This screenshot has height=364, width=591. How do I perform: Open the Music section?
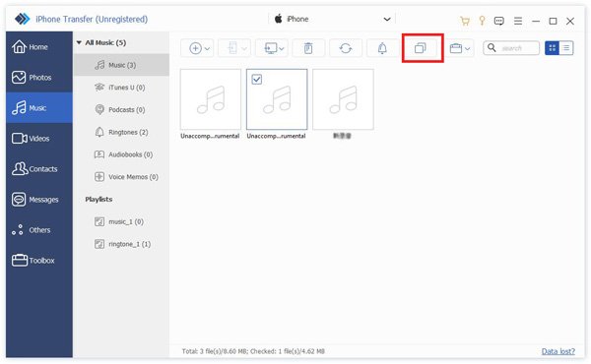(39, 108)
